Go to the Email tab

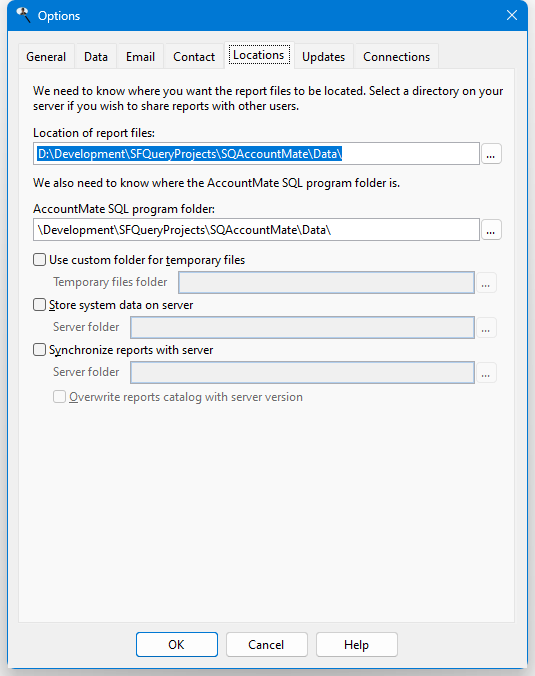(140, 56)
